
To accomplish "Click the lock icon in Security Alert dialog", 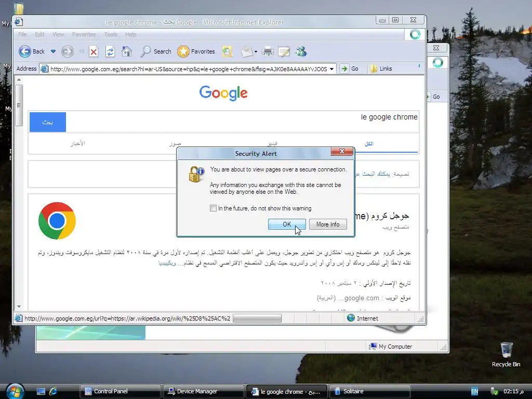I will point(196,174).
